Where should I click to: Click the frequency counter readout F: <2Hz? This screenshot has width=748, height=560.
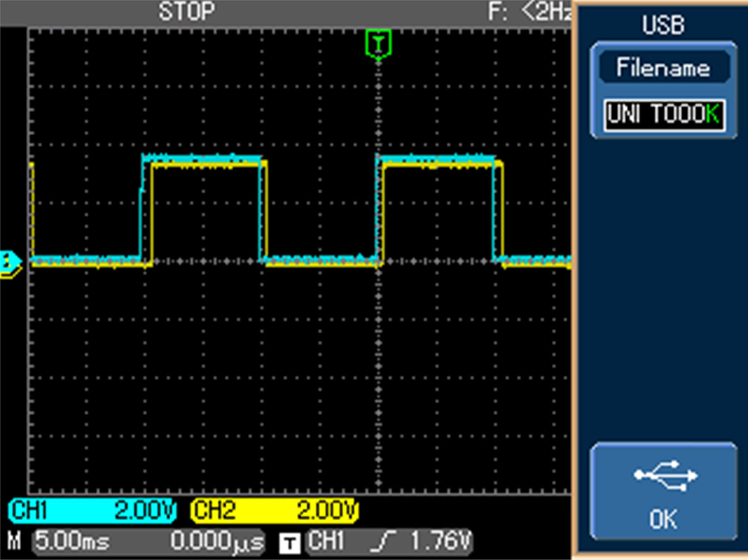tap(529, 12)
